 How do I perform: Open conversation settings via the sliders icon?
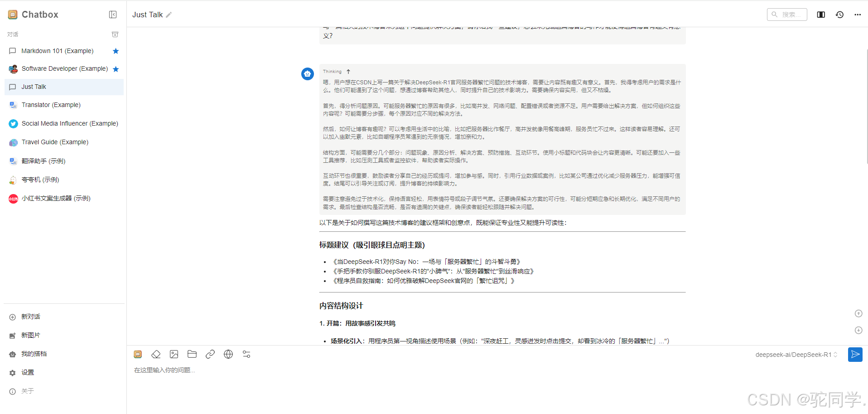click(246, 354)
